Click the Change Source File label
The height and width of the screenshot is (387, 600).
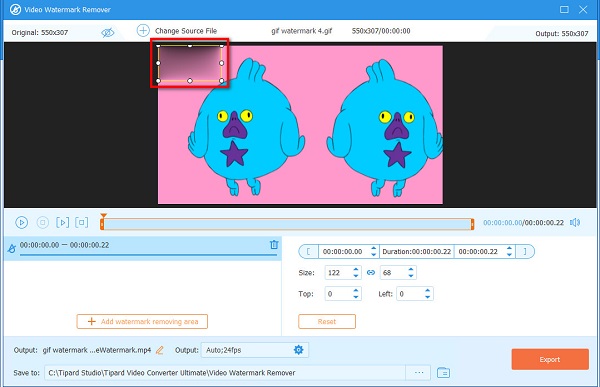click(x=186, y=31)
